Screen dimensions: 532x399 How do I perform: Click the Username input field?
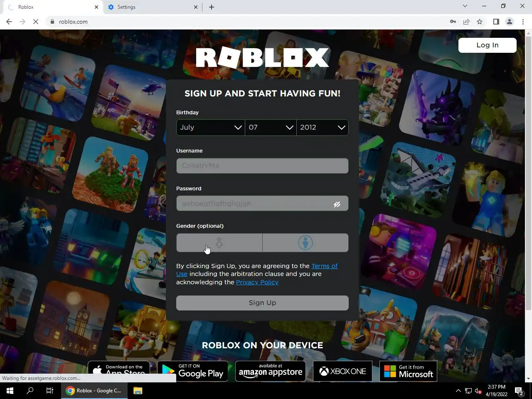click(x=262, y=166)
